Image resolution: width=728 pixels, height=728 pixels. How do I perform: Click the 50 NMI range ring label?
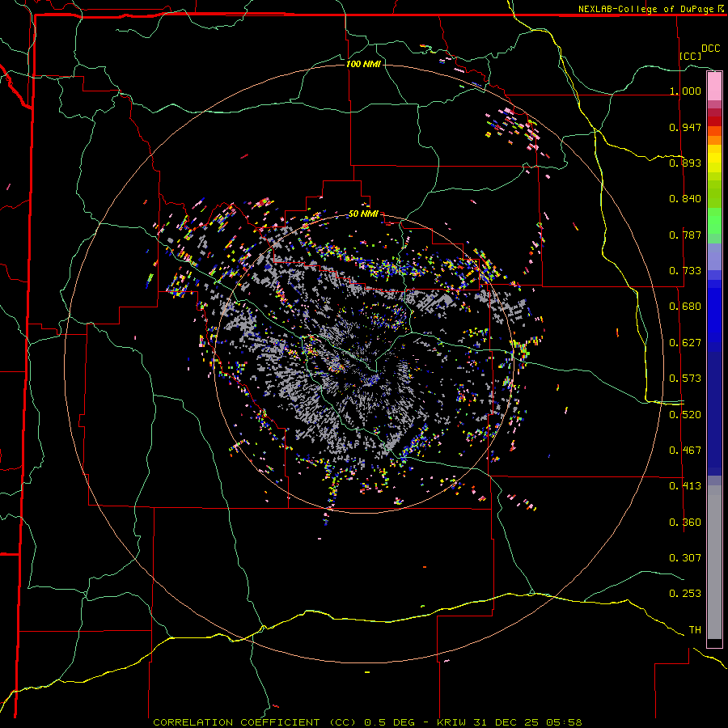coord(363,214)
